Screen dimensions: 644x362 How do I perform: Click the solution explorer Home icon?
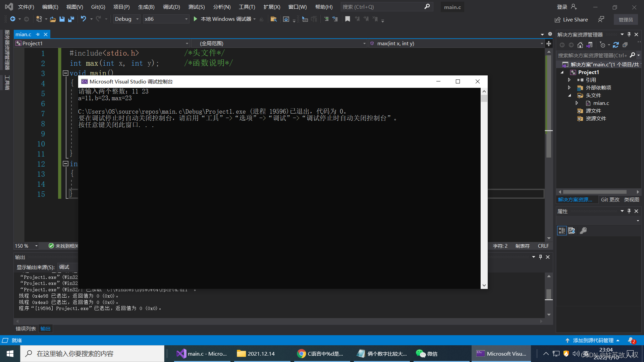(x=580, y=45)
